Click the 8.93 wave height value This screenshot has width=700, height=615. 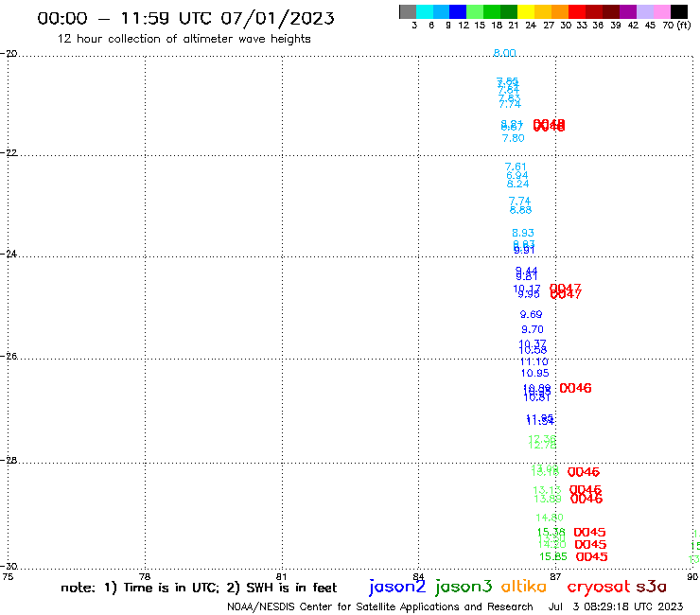(x=523, y=233)
